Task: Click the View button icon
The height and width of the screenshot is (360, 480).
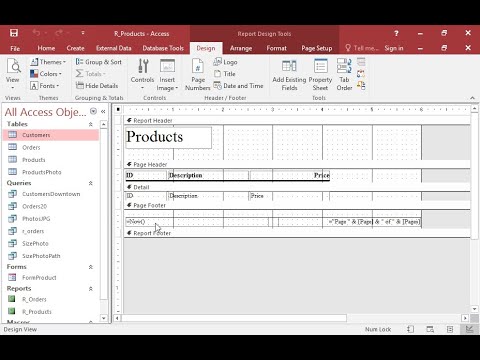Action: [13, 66]
